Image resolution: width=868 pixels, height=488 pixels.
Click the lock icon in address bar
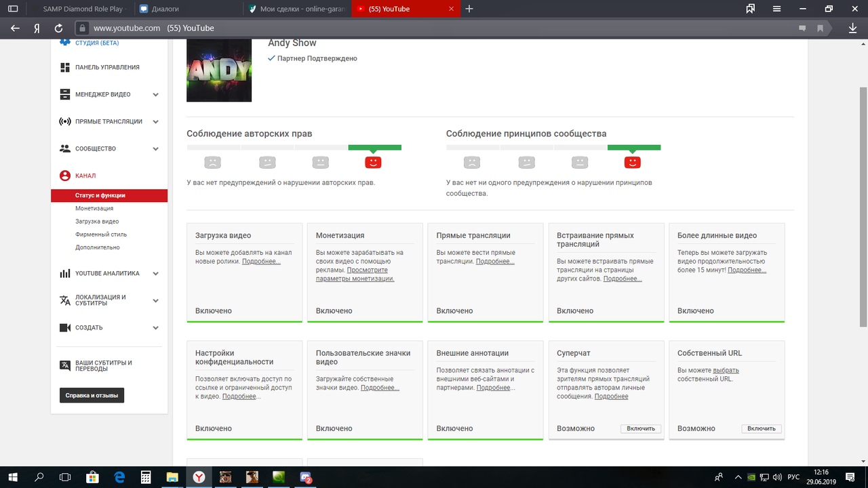[82, 28]
